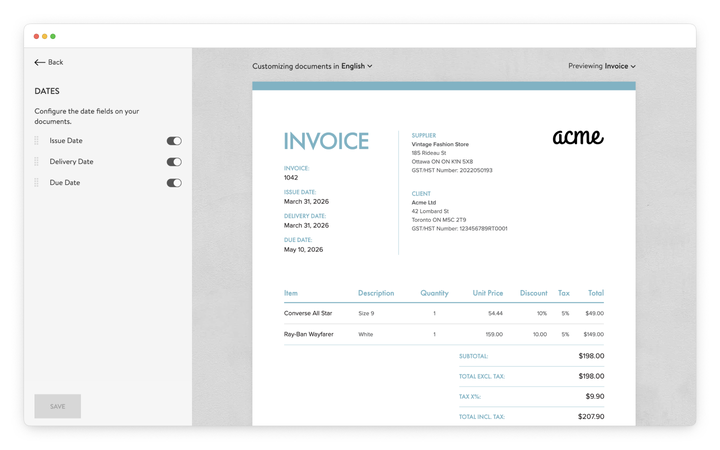Click the Ray-Ban Wayfarer item row
Image resolution: width=720 pixels, height=450 pixels.
click(309, 334)
